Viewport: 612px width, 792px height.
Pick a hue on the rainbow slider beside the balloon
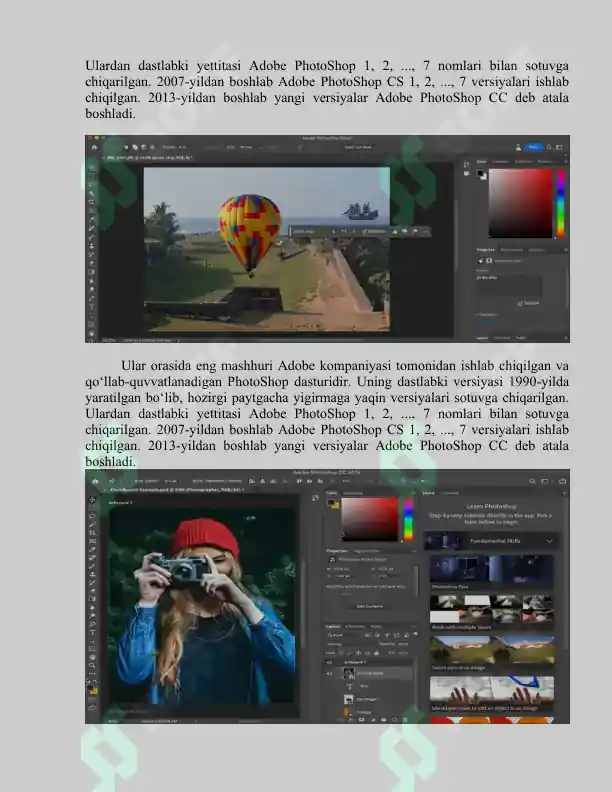tap(560, 203)
